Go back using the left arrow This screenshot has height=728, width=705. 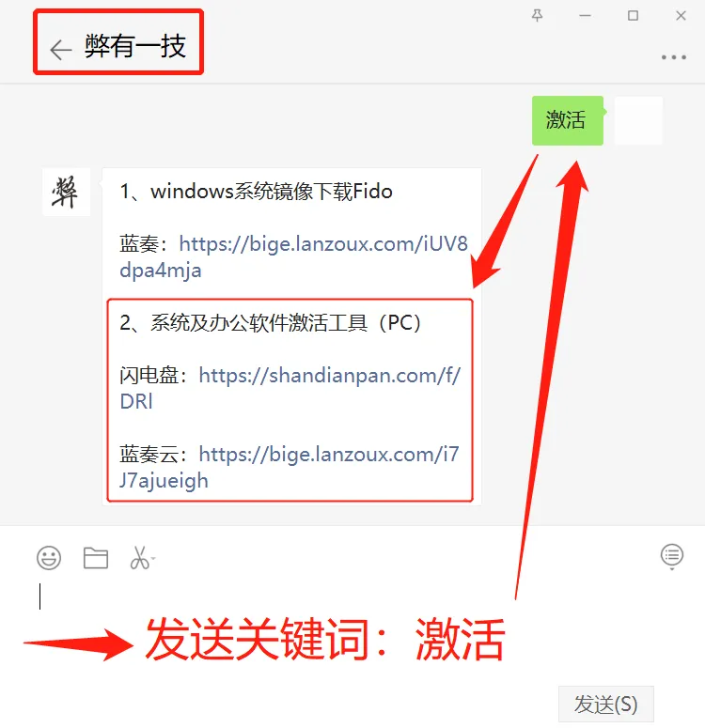(61, 50)
